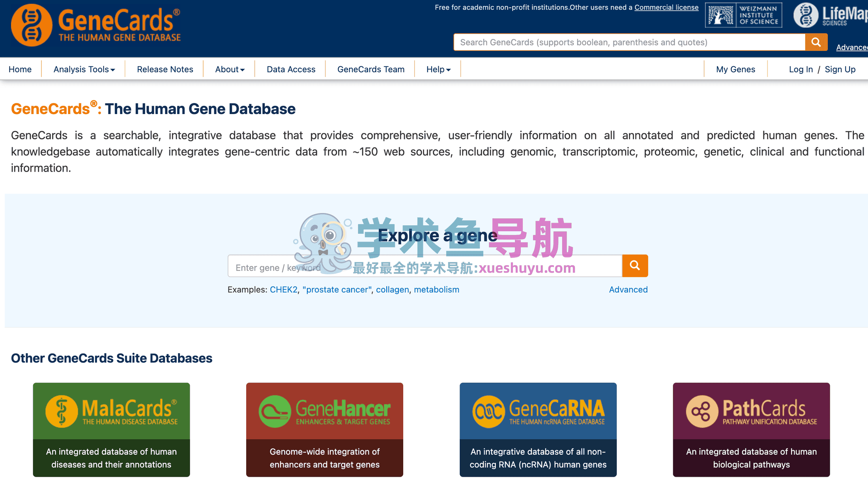Click the top header search magnifier button
The image size is (868, 487).
pos(816,42)
